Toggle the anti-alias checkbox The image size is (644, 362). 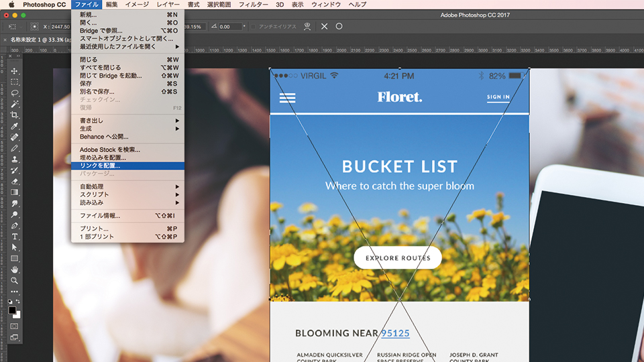tap(254, 27)
